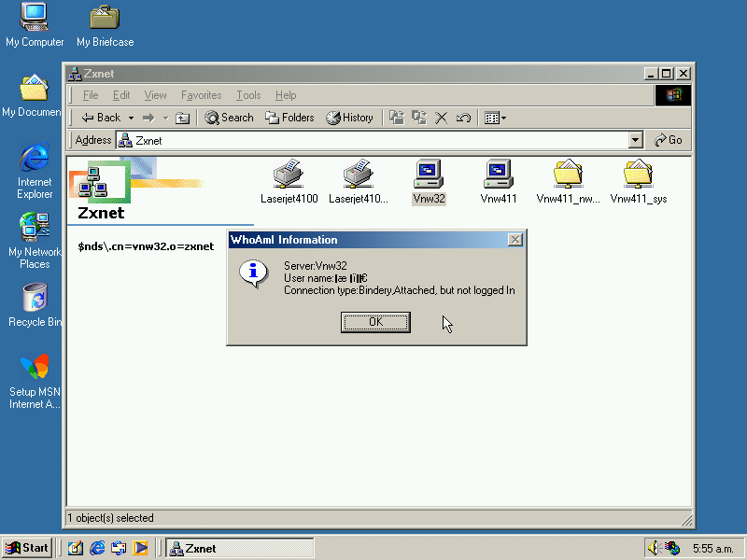This screenshot has height=560, width=747.
Task: Open Setup MSN Internet Access icon
Action: (35, 381)
